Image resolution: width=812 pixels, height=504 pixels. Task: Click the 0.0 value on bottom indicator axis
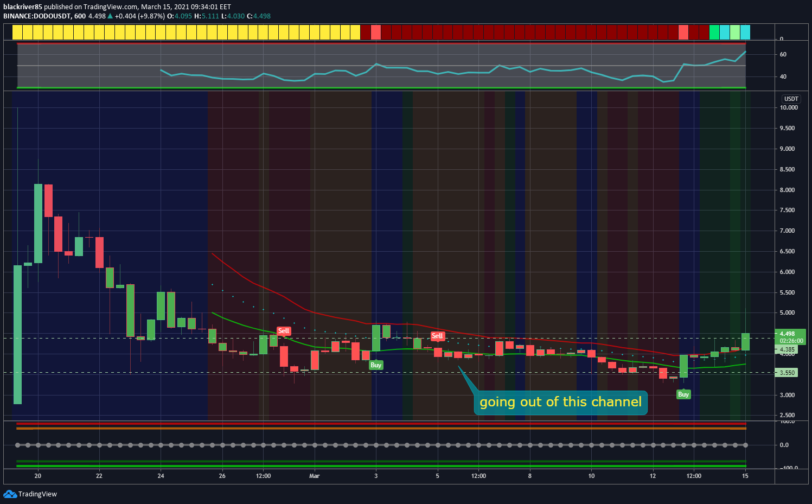(x=784, y=445)
